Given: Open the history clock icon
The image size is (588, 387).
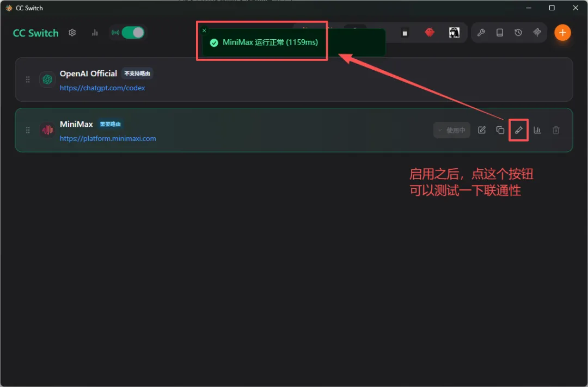Looking at the screenshot, I should [x=518, y=33].
